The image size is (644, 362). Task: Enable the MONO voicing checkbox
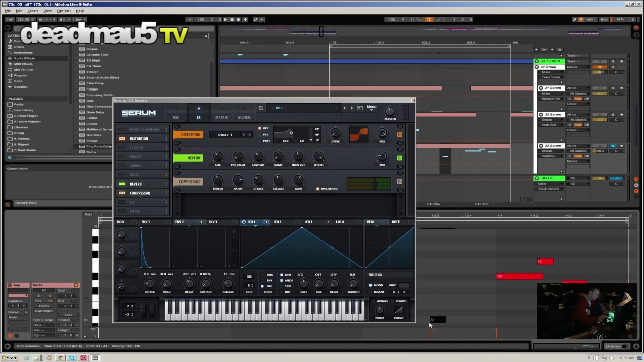click(x=371, y=285)
